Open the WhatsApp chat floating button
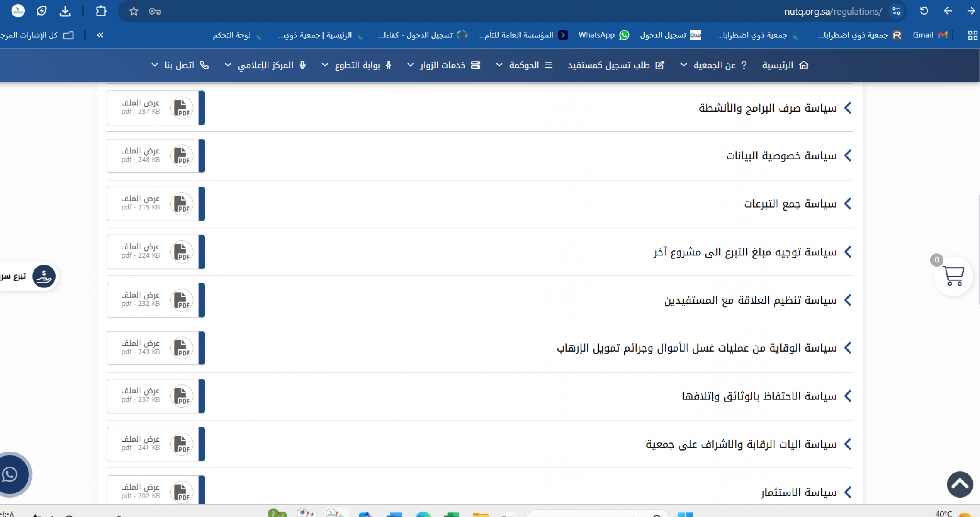Image resolution: width=980 pixels, height=517 pixels. tap(11, 474)
